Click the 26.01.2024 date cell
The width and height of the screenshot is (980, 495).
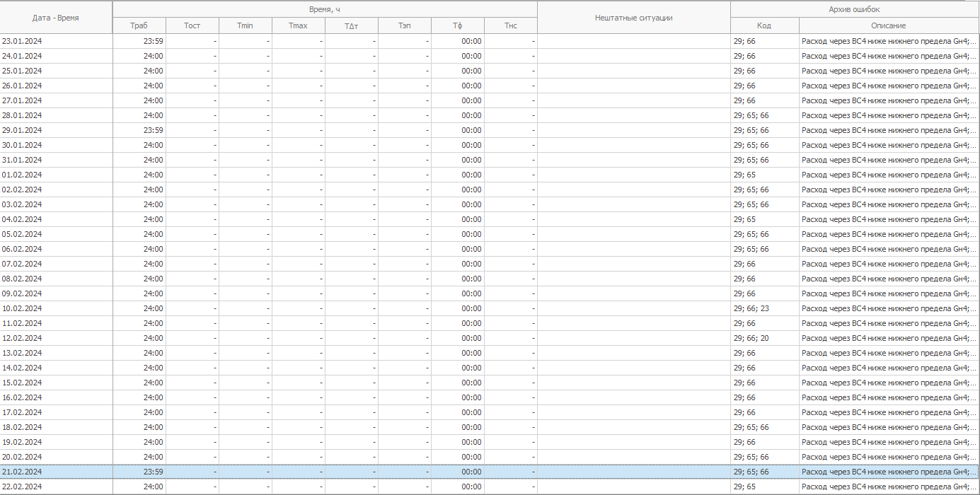tap(56, 86)
